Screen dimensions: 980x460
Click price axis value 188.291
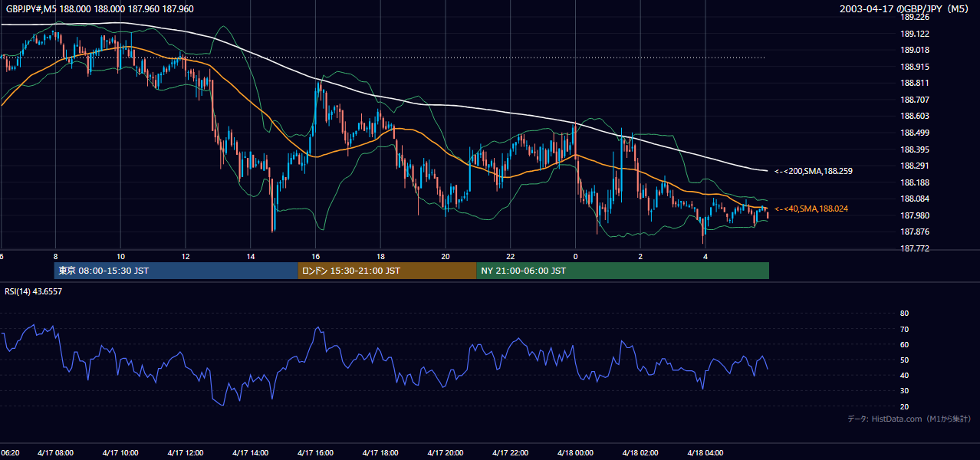pyautogui.click(x=915, y=166)
